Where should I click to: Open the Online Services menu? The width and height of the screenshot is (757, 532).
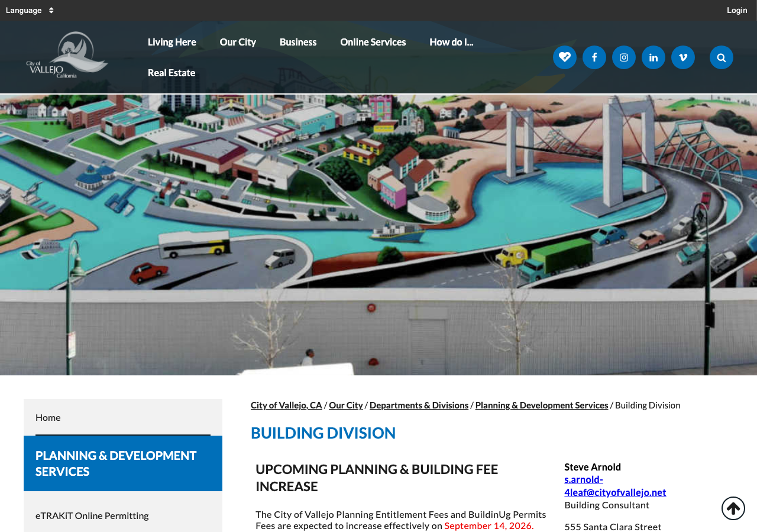pos(373,42)
